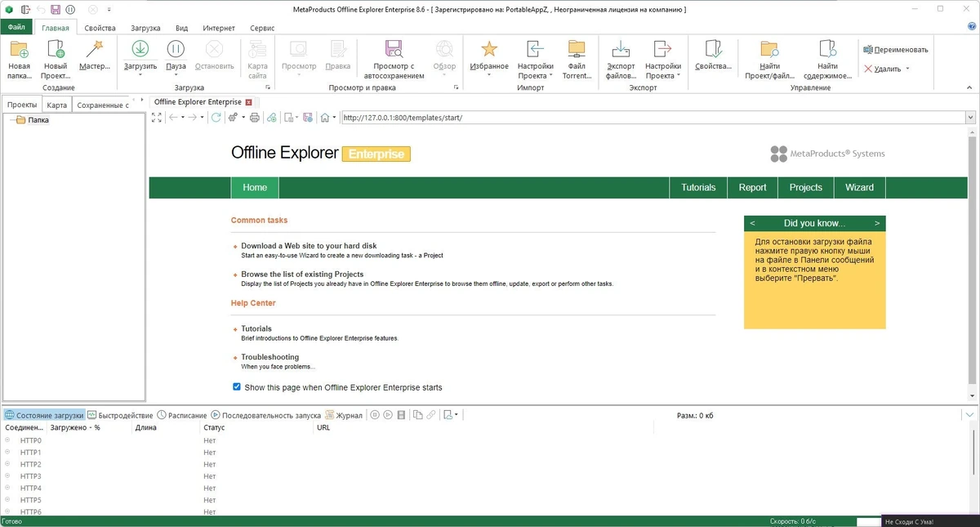Open the Вид ribbon tab
This screenshot has height=527, width=980.
pos(182,28)
